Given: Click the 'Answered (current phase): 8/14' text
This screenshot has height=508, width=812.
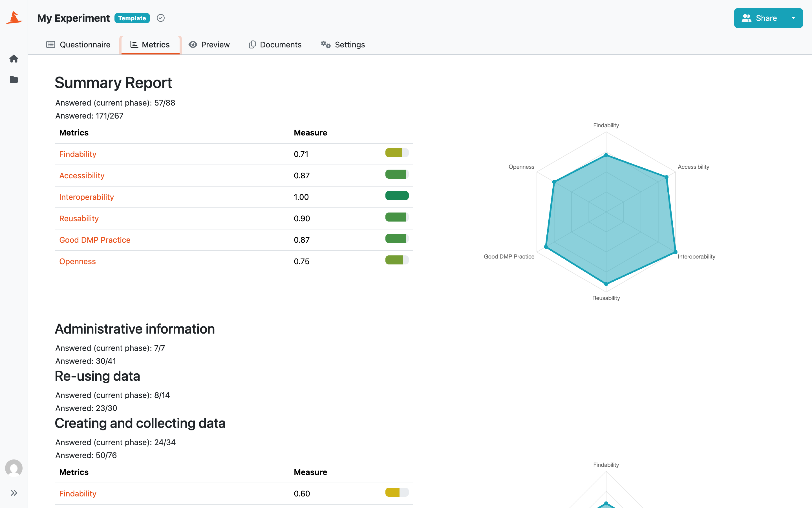Looking at the screenshot, I should (112, 395).
